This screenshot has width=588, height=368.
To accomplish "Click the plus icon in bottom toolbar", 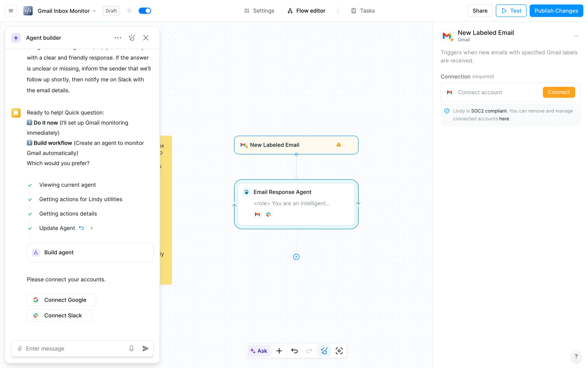I will click(279, 351).
